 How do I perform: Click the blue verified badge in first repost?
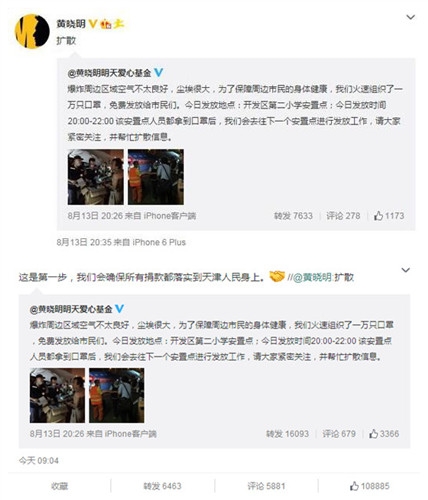[x=159, y=73]
